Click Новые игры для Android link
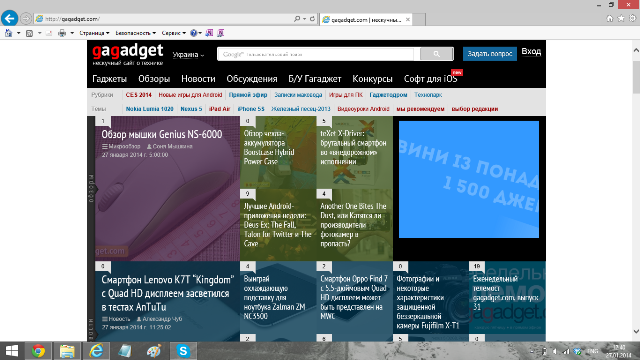The width and height of the screenshot is (640, 360). [190, 95]
